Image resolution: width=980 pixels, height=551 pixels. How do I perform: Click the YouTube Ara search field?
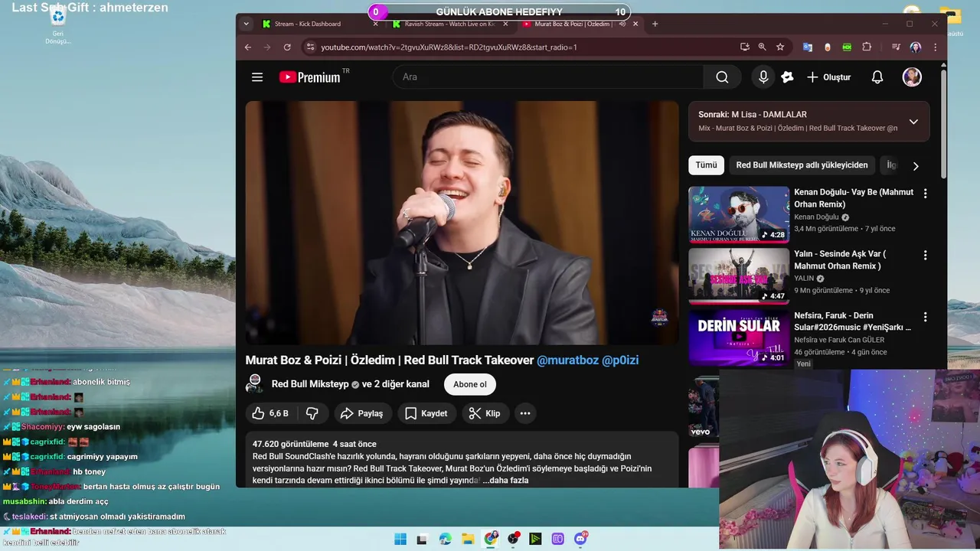pos(548,77)
